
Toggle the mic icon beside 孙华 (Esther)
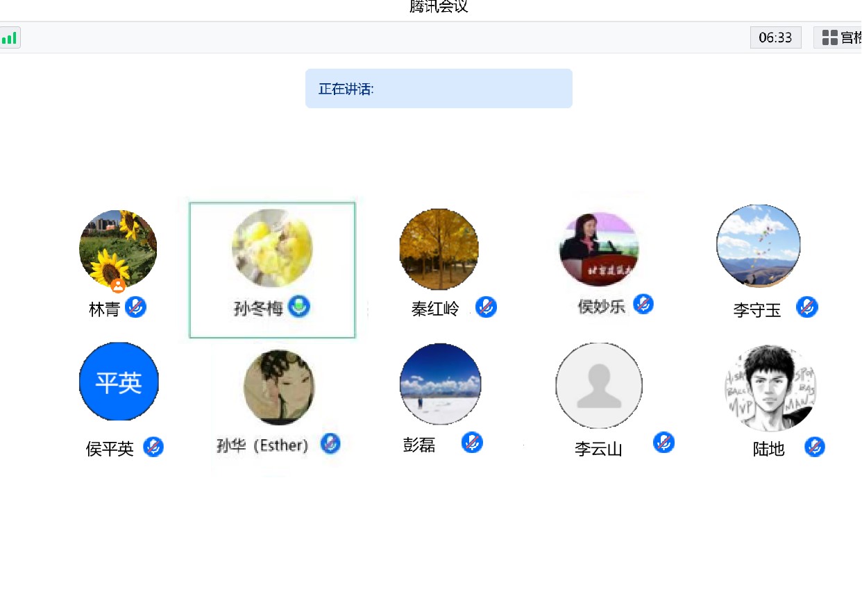point(330,444)
